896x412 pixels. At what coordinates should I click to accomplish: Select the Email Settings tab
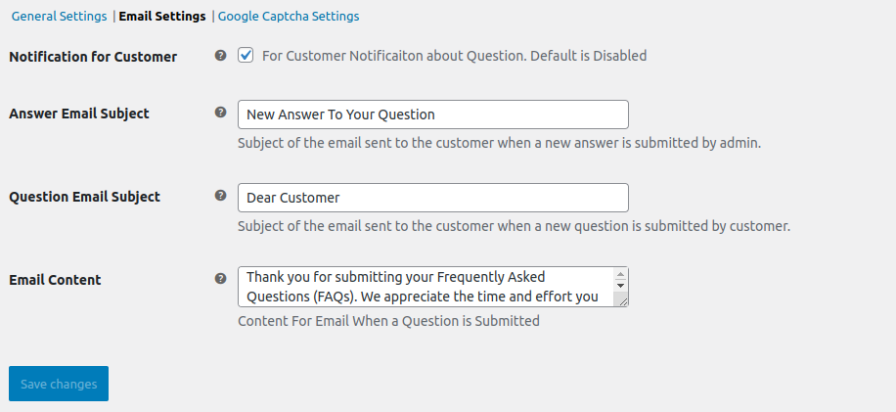[162, 17]
